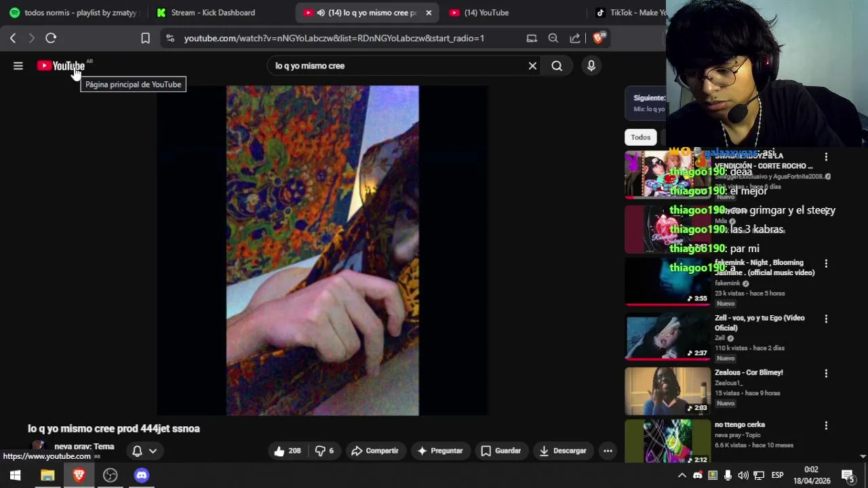The image size is (868, 488).
Task: Click the Preguntar ask button
Action: tap(440, 451)
